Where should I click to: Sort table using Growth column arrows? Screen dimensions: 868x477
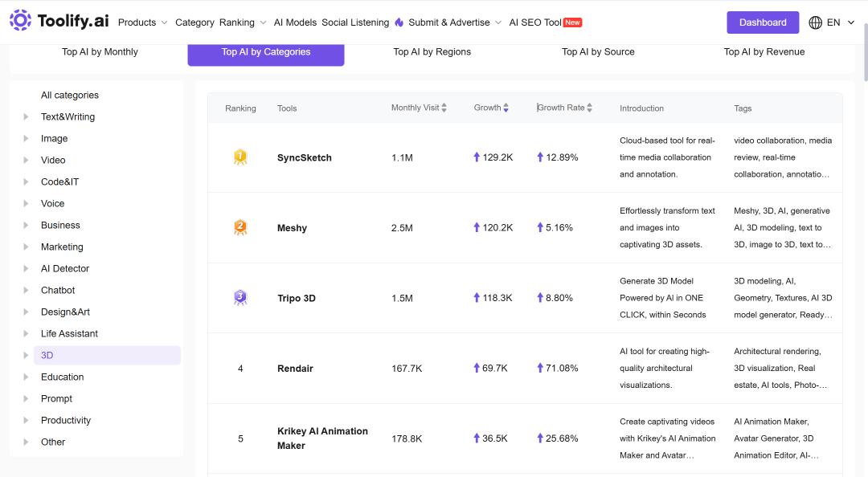506,108
